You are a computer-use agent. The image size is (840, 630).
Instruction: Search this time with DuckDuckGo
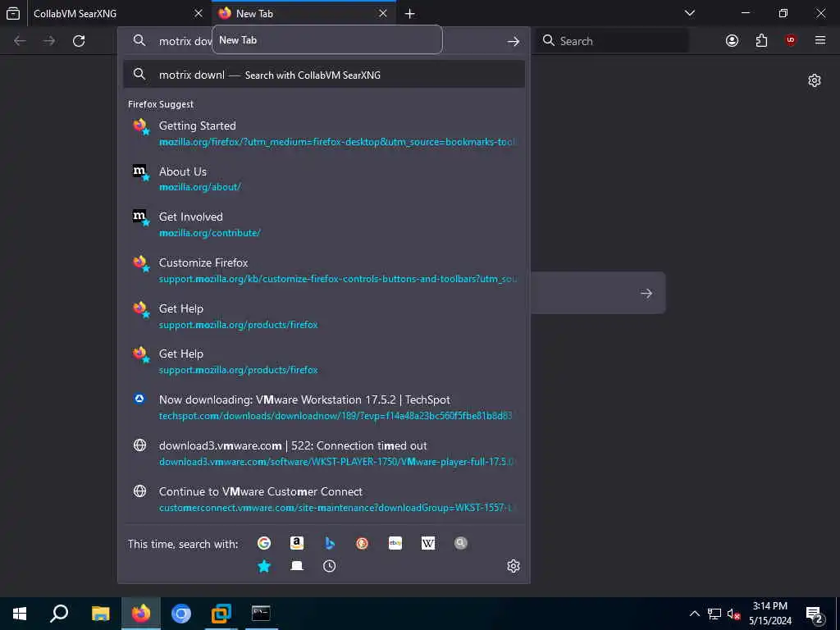coord(362,543)
